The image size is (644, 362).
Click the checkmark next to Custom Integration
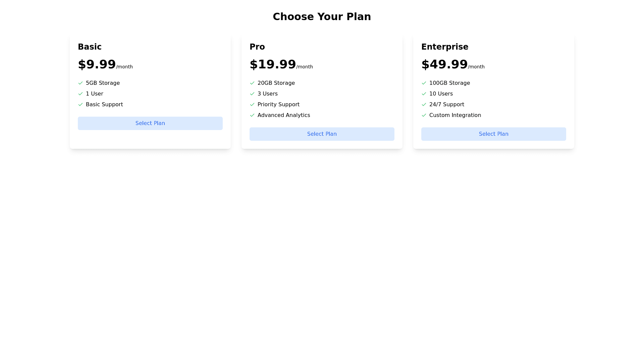(x=424, y=115)
